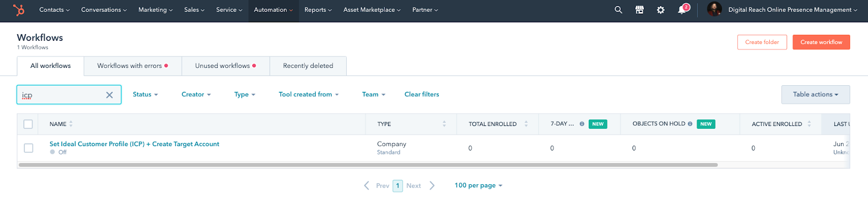Switch to Workflows with errors tab
Screen dimensions: 868x201
coord(133,66)
